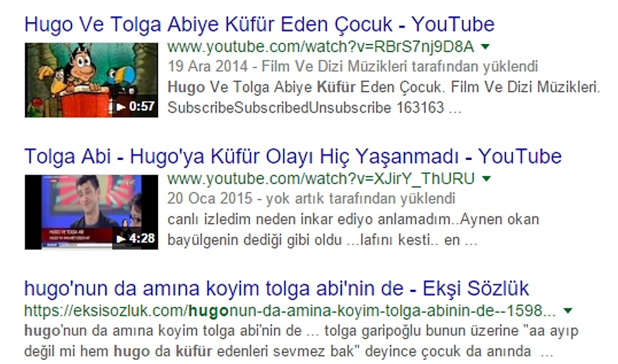
Task: Open the Hugo cartoon video thumbnail
Action: coord(91,80)
